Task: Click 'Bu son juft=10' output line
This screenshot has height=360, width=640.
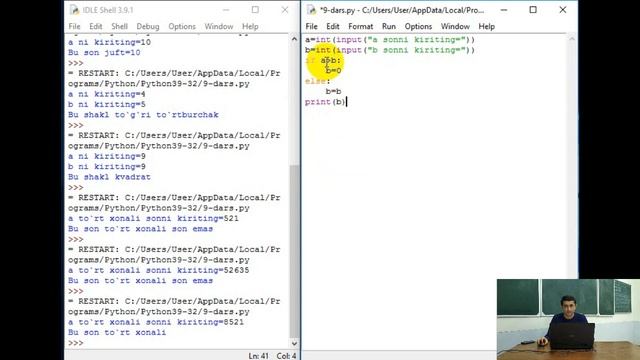Action: pos(104,53)
